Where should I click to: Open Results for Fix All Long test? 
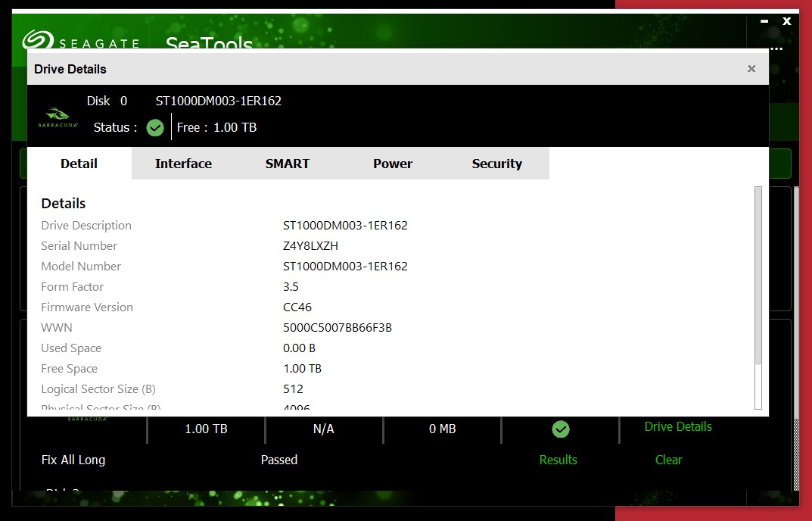(558, 460)
